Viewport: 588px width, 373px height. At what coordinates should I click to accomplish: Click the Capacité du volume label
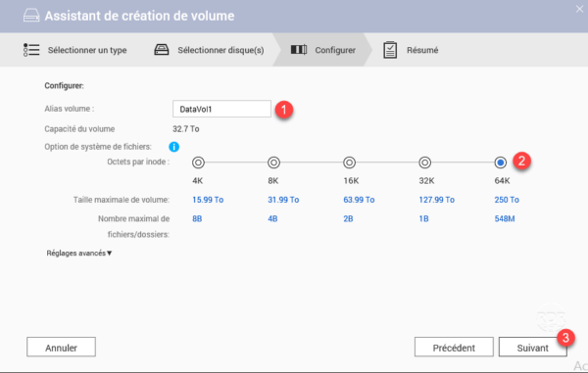pos(79,129)
